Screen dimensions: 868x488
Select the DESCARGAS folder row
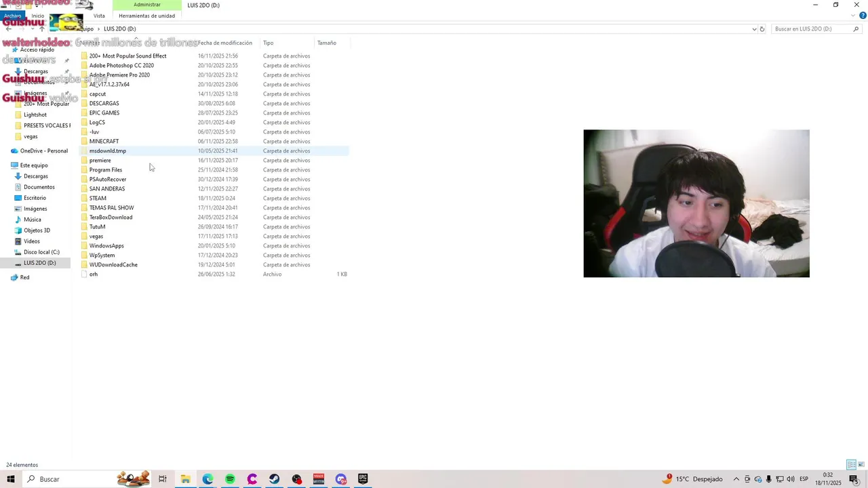214,104
